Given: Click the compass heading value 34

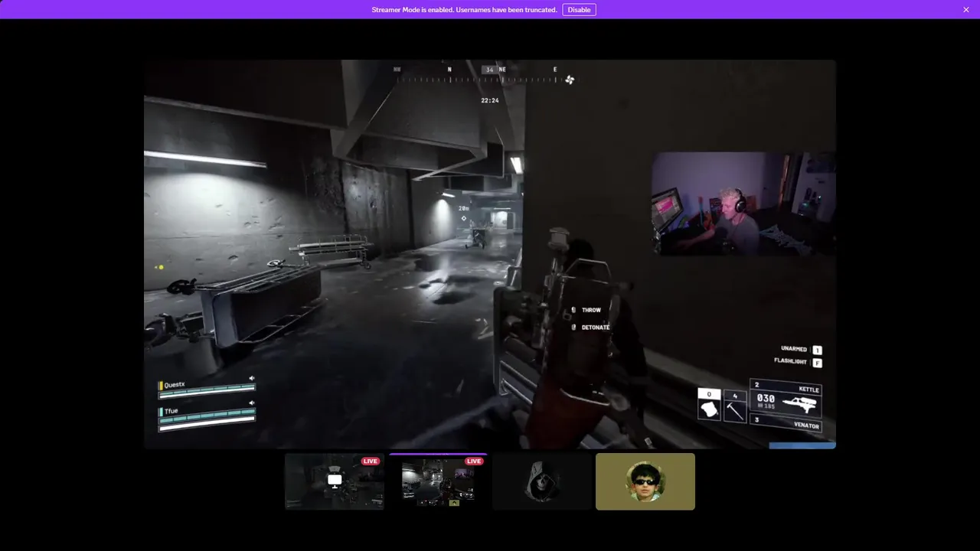Looking at the screenshot, I should pos(490,70).
